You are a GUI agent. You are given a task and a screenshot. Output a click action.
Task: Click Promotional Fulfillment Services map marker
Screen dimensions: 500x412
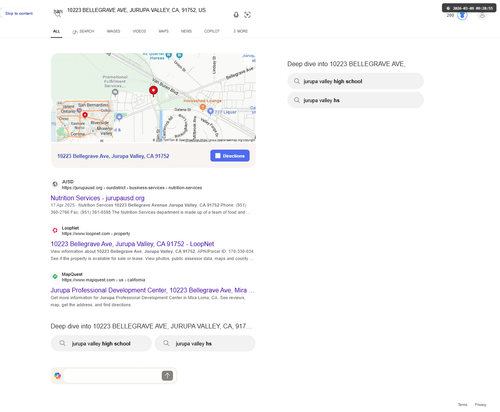click(115, 92)
